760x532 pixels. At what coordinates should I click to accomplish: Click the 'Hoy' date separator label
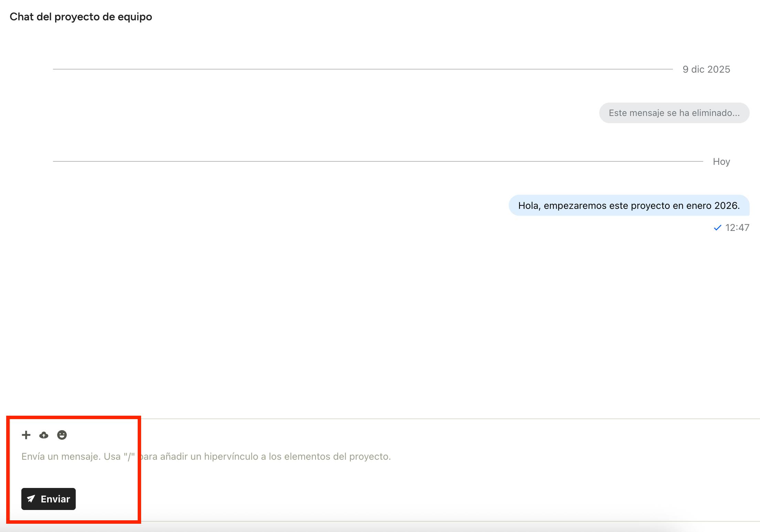click(x=721, y=162)
